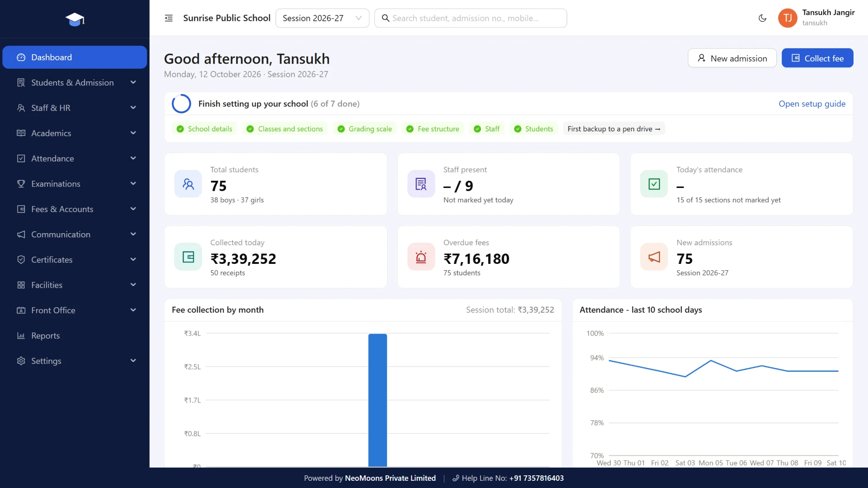Click First backup to a pen drive
Image resolution: width=868 pixels, height=488 pixels.
(x=614, y=129)
